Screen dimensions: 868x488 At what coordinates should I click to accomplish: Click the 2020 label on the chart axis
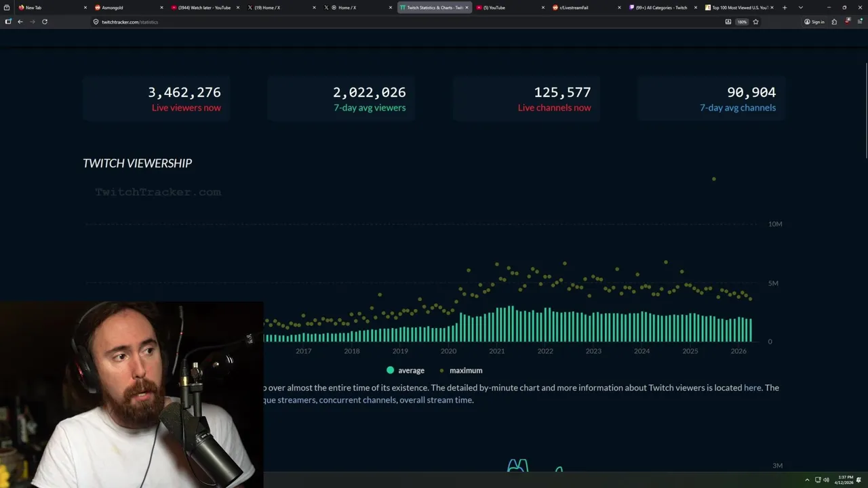click(x=448, y=351)
